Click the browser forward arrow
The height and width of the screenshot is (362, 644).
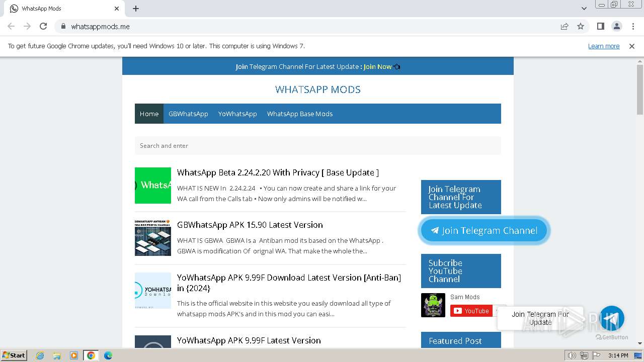pos(27,26)
